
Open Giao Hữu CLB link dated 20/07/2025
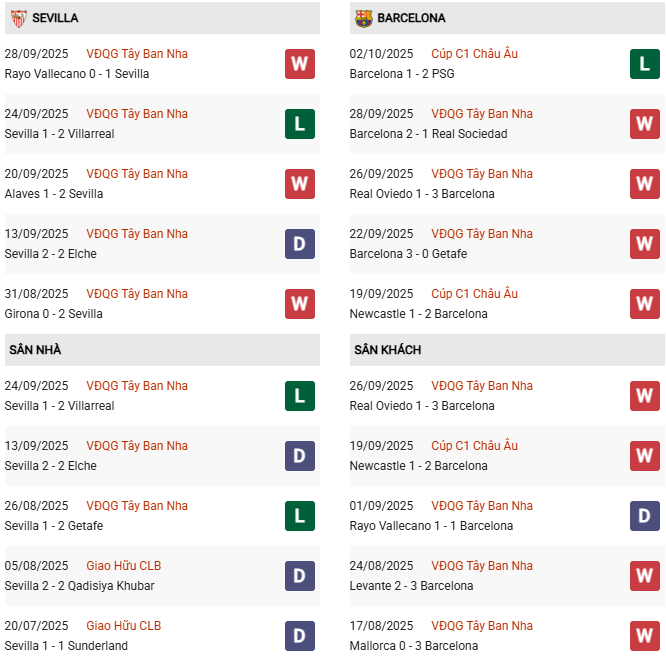pyautogui.click(x=123, y=626)
